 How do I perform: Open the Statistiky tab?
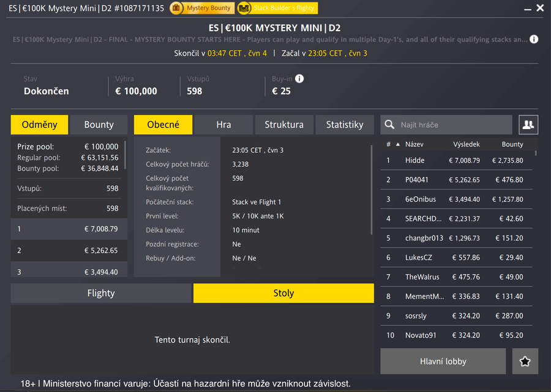pos(345,125)
